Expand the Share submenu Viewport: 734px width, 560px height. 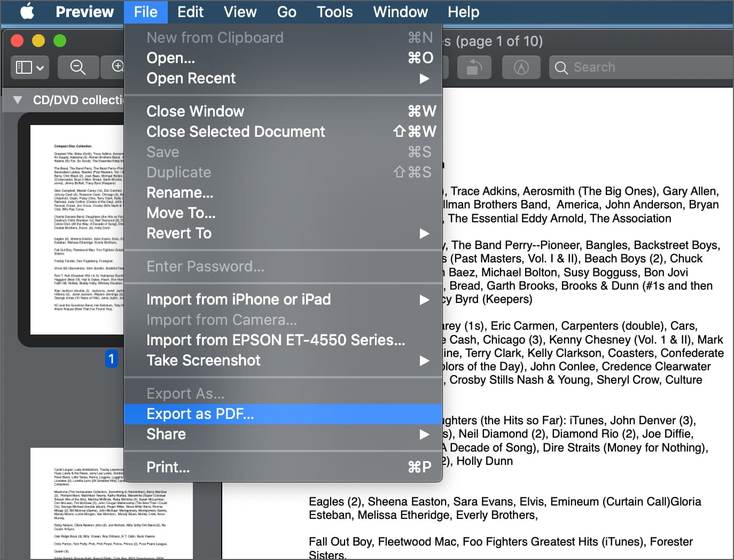click(x=283, y=434)
